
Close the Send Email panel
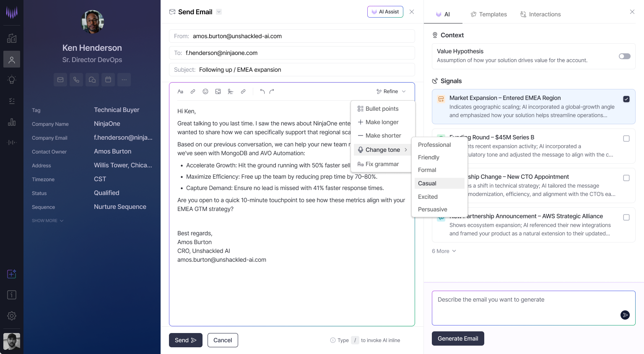click(412, 12)
